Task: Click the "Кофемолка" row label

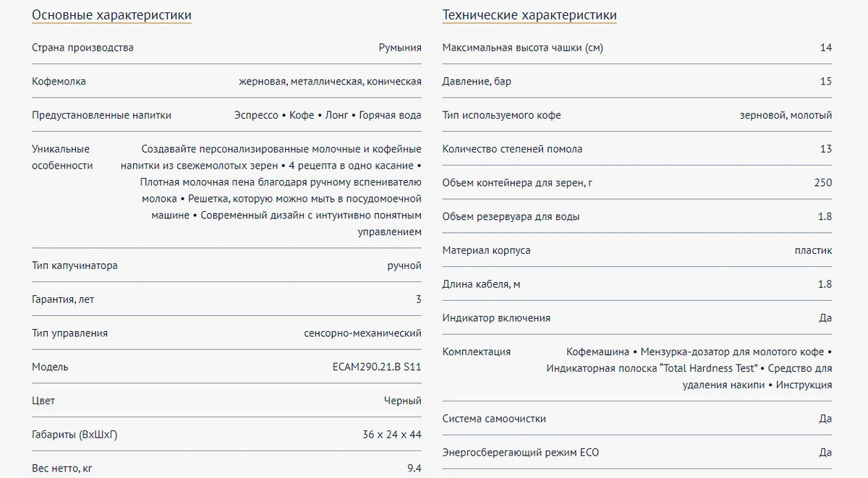Action: (x=59, y=82)
